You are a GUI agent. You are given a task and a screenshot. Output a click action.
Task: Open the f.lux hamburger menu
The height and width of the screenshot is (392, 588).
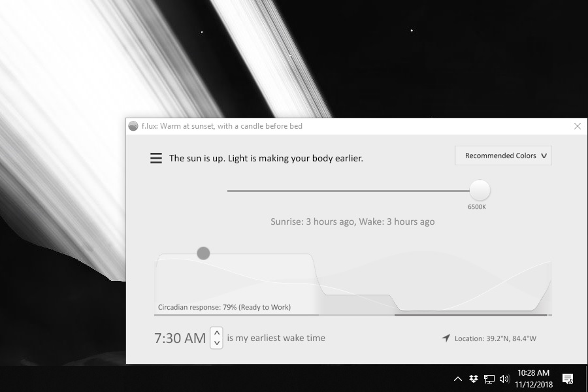[x=156, y=158]
